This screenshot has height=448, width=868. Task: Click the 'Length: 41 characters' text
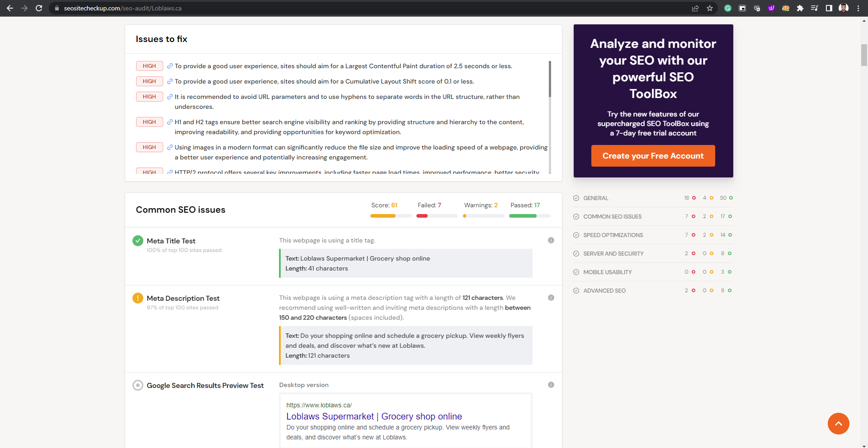click(316, 268)
